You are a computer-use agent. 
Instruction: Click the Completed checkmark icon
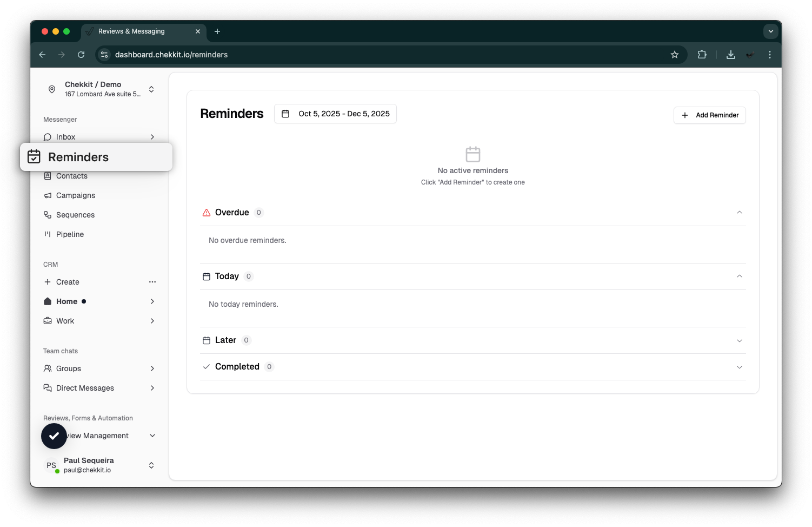point(207,367)
